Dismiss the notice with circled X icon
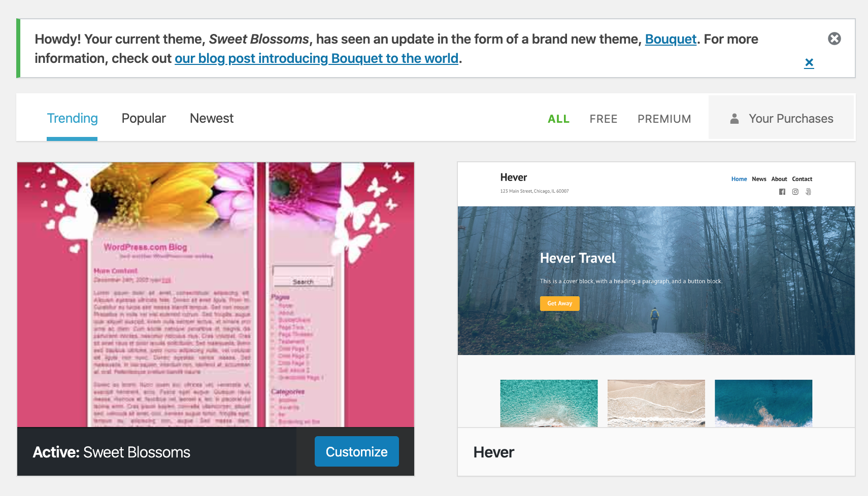This screenshot has height=496, width=868. pos(834,39)
